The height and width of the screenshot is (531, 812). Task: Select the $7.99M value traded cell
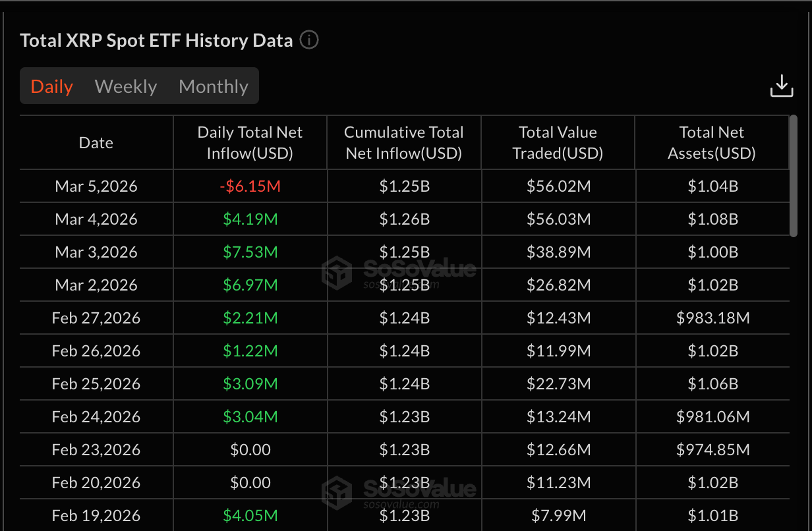(x=558, y=515)
